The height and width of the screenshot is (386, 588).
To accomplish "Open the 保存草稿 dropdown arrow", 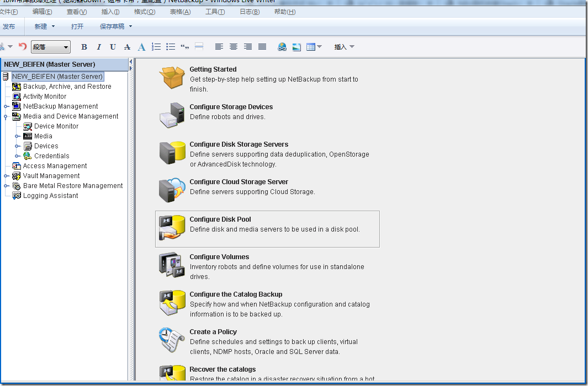I will 130,26.
